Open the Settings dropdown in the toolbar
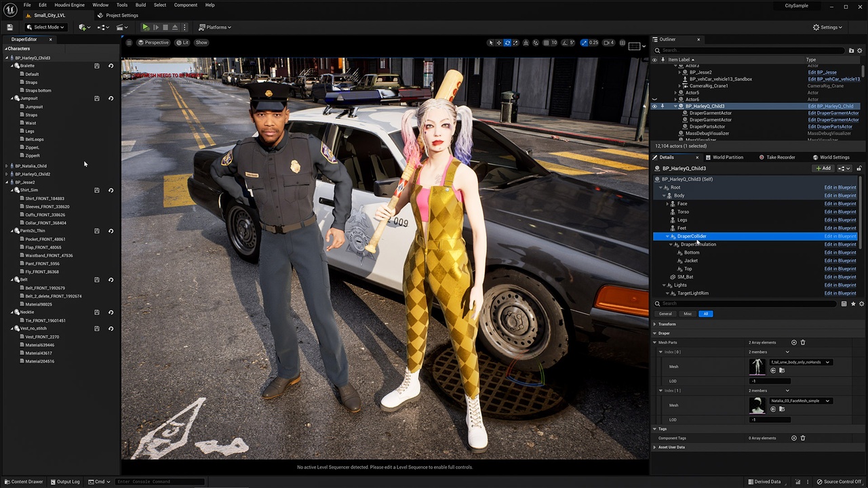Image resolution: width=868 pixels, height=488 pixels. pos(827,27)
